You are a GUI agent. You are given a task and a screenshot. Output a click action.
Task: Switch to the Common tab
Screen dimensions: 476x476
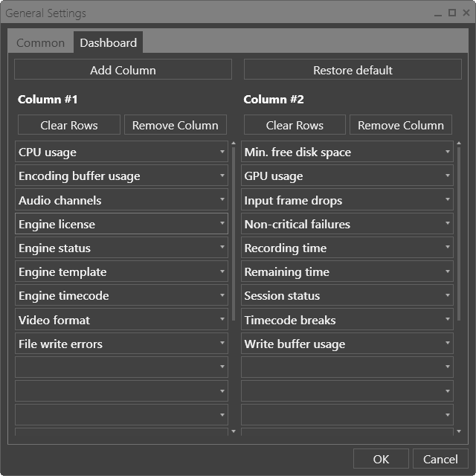40,43
